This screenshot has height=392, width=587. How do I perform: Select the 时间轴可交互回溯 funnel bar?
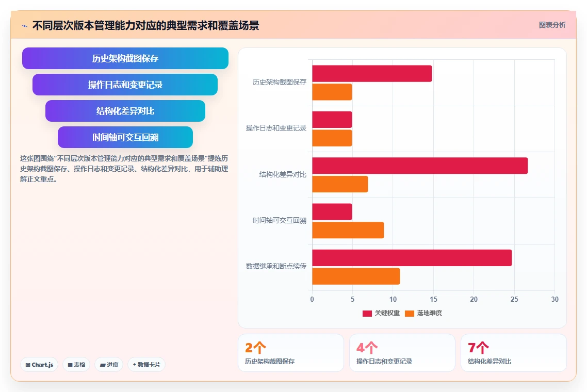[125, 137]
